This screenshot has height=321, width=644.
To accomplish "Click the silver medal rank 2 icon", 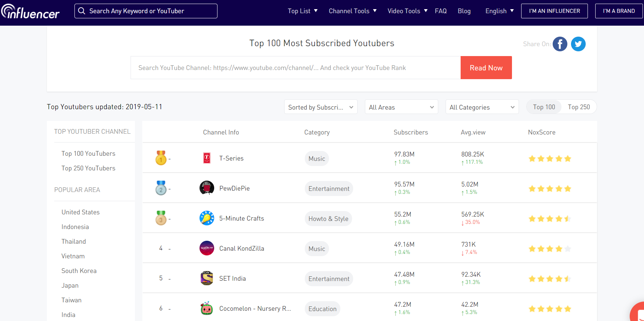I will (161, 188).
